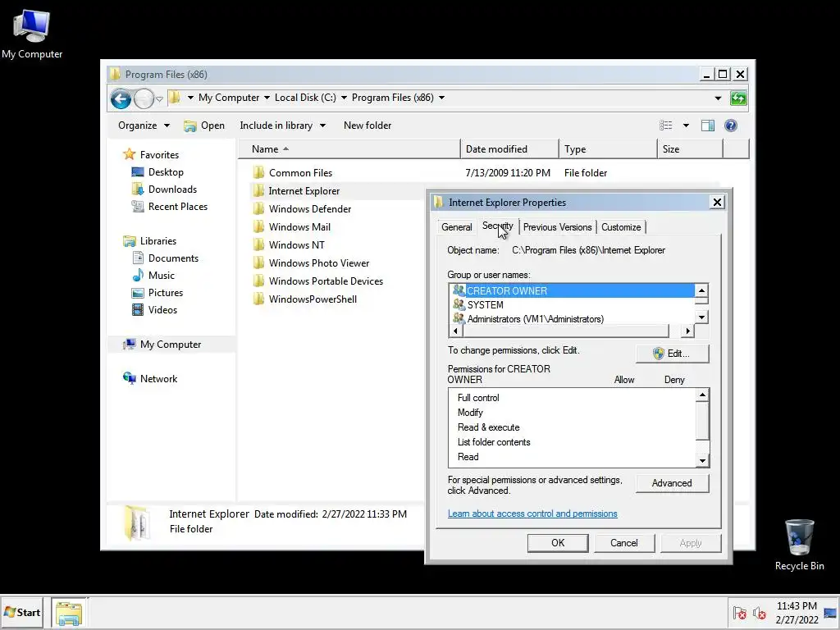Viewport: 840px width, 630px height.
Task: Sort files by Name column header
Action: point(349,149)
